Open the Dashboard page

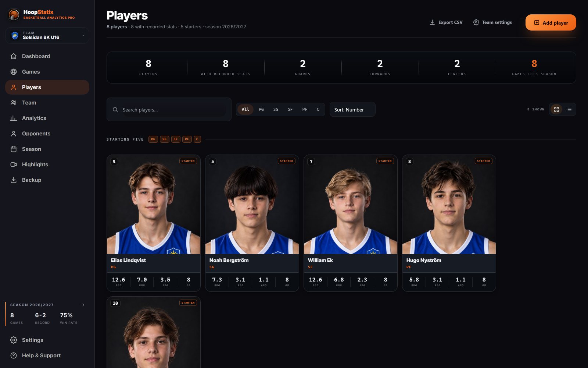click(x=47, y=56)
